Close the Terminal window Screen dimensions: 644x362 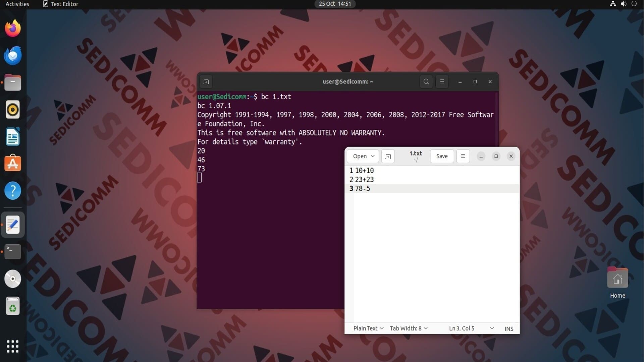490,81
